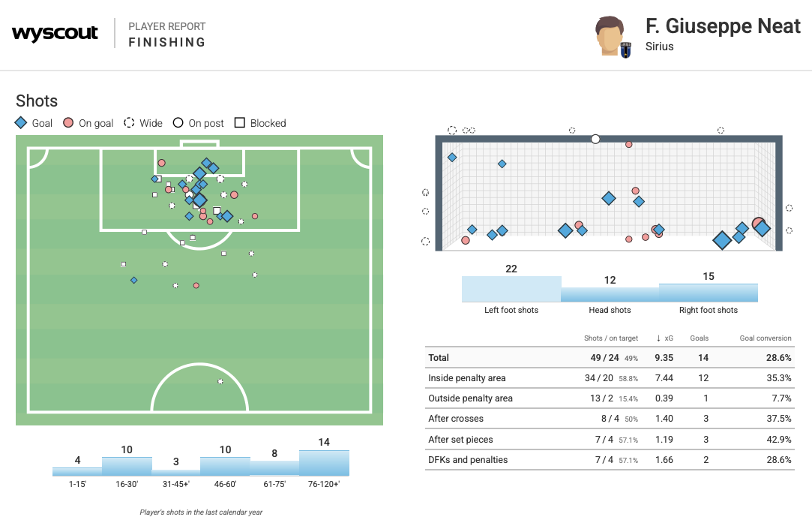
Task: Click the Sirius club badge
Action: click(625, 50)
